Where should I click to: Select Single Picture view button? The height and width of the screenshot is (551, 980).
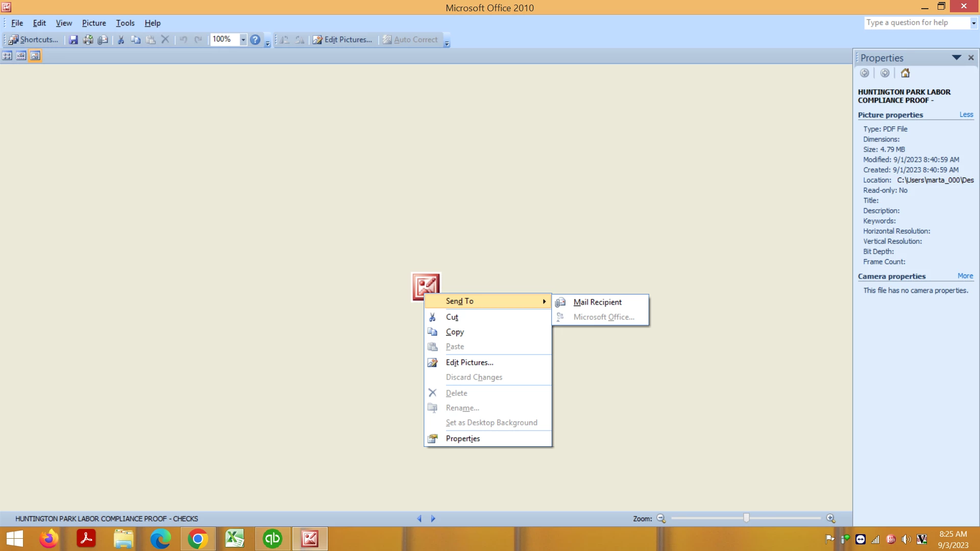35,56
